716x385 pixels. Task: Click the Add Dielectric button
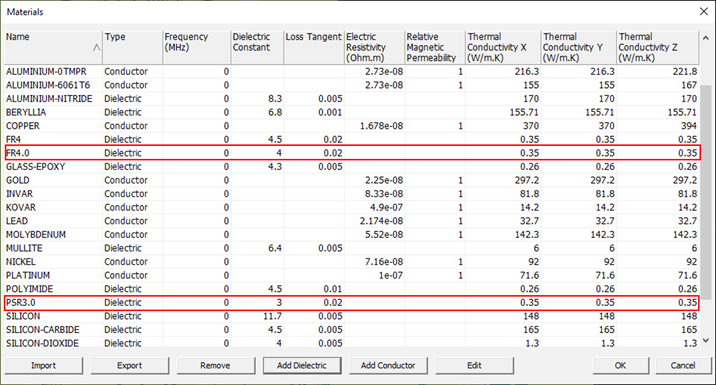[302, 365]
